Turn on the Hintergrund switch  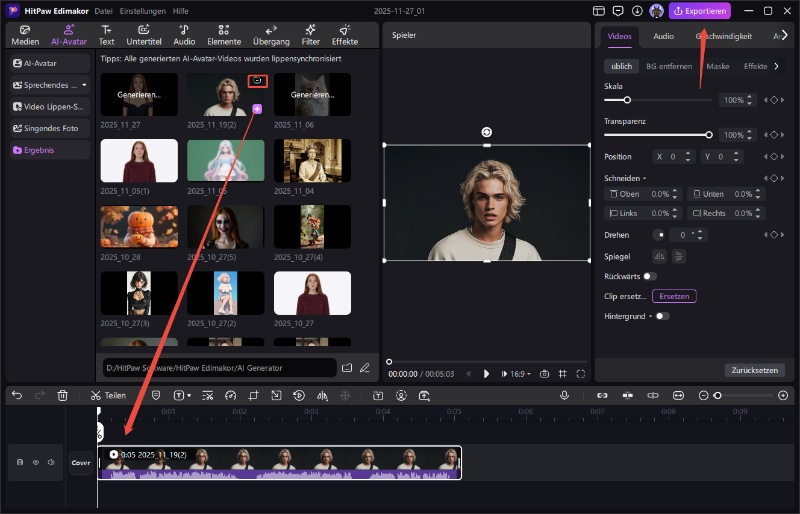pyautogui.click(x=662, y=316)
